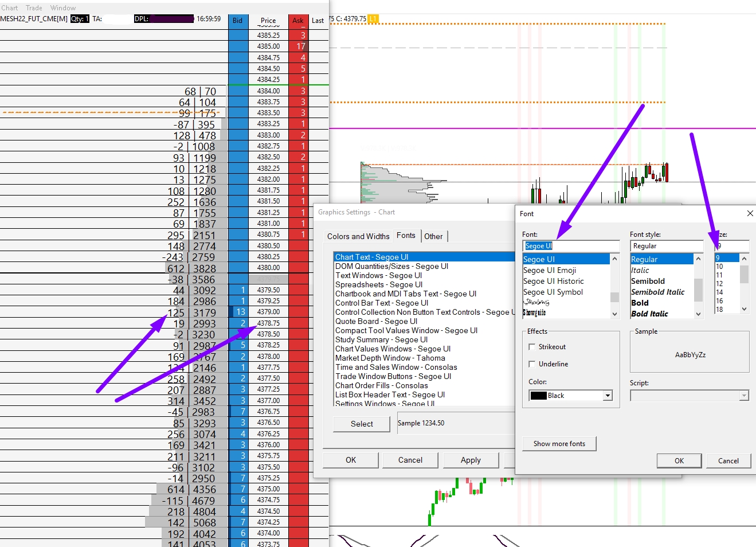This screenshot has width=756, height=547.
Task: Enable the Underline effect checkbox
Action: coord(532,364)
